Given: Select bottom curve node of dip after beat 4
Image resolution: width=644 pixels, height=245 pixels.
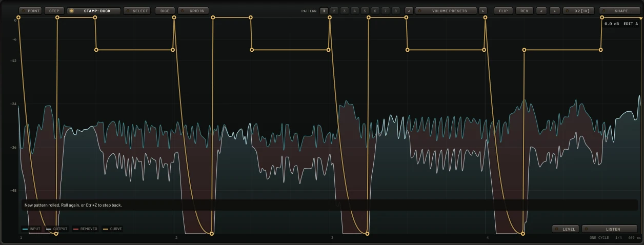Looking at the screenshot, I should click(x=523, y=234).
